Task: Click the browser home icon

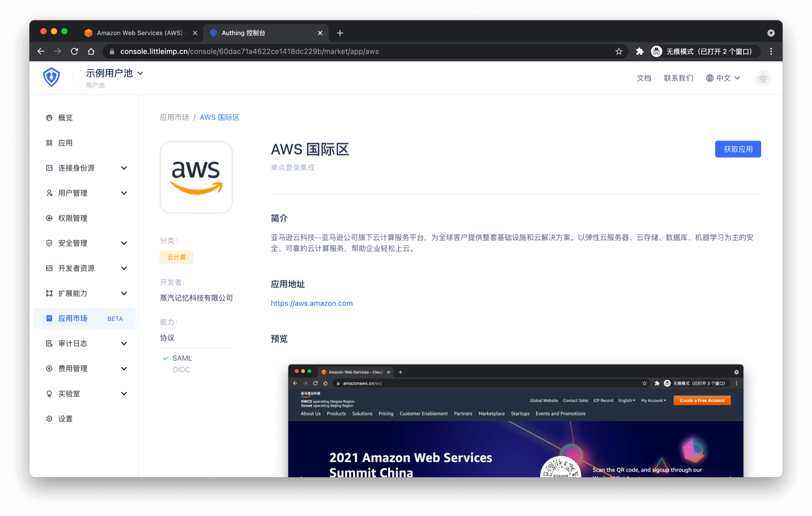Action: tap(91, 52)
